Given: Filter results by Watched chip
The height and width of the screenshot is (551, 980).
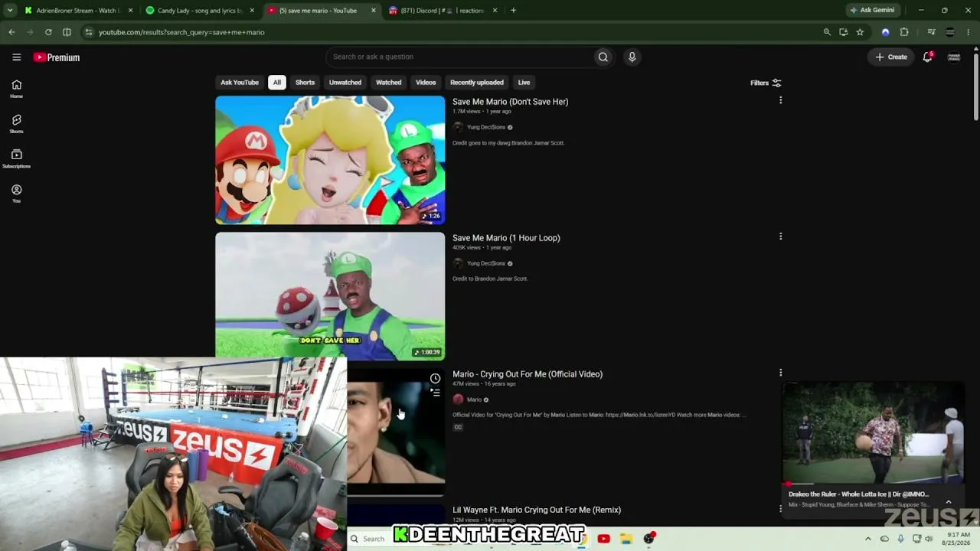Looking at the screenshot, I should 388,83.
